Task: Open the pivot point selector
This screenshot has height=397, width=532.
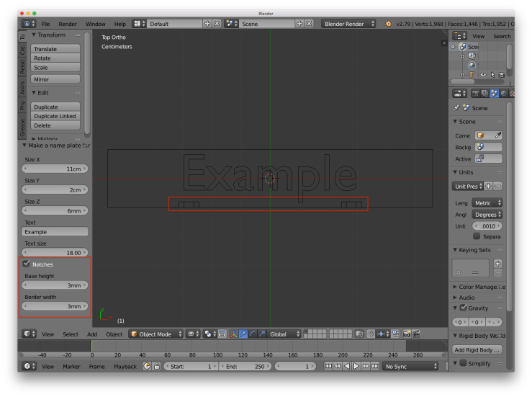Action: click(210, 334)
